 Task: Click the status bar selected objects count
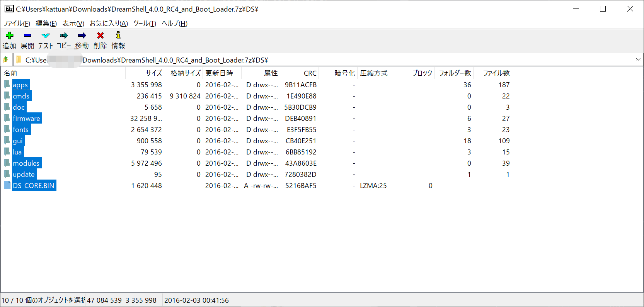pos(43,300)
